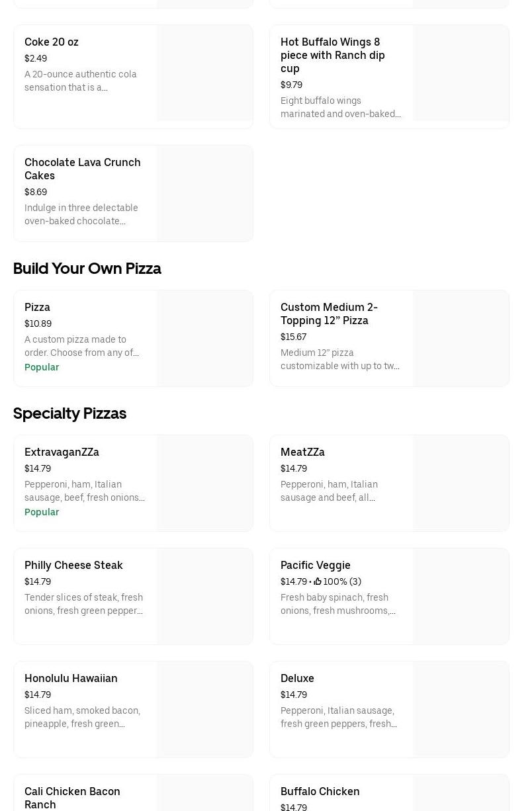Click the MeatZZa image thumbnail

click(461, 483)
